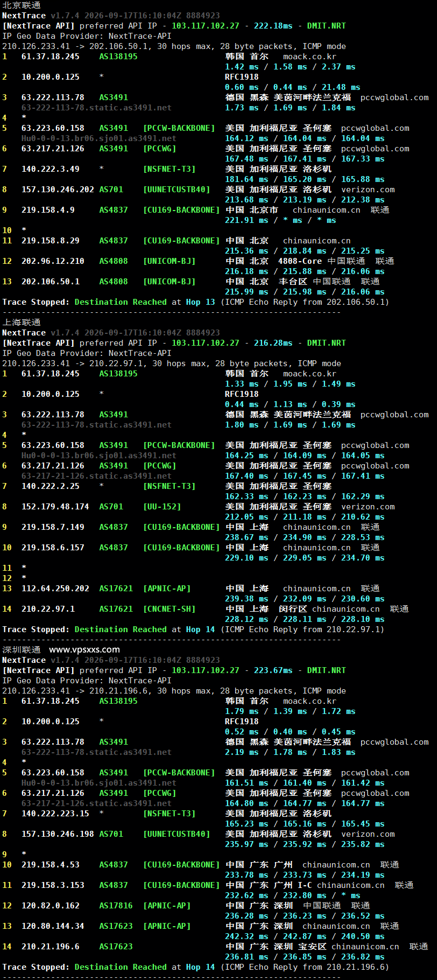Click hop IP address "219.158.4.9"
Screen dimensions: 437x980
point(48,210)
